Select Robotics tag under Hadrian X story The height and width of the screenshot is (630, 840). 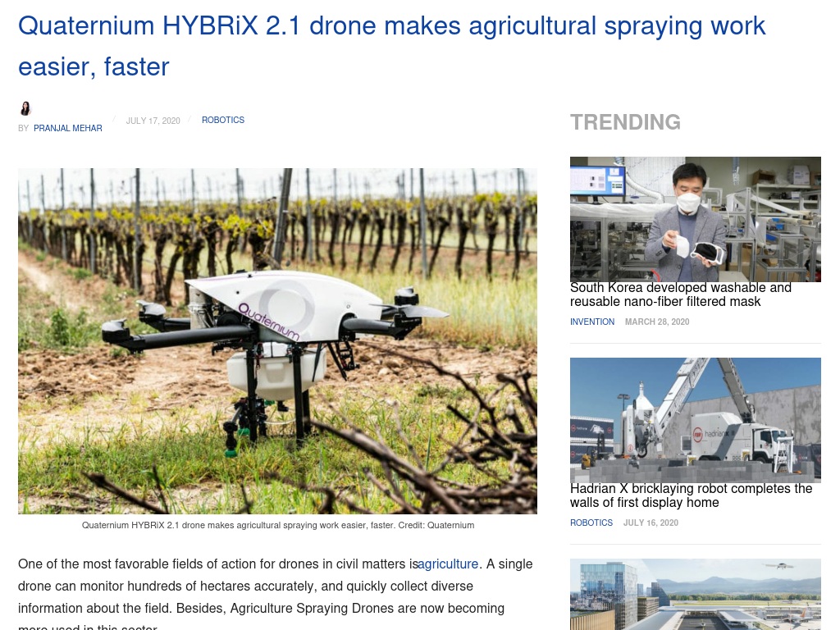coord(591,523)
